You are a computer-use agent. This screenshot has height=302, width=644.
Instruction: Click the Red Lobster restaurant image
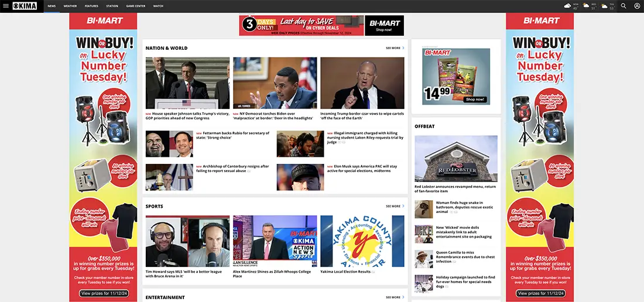(x=456, y=159)
